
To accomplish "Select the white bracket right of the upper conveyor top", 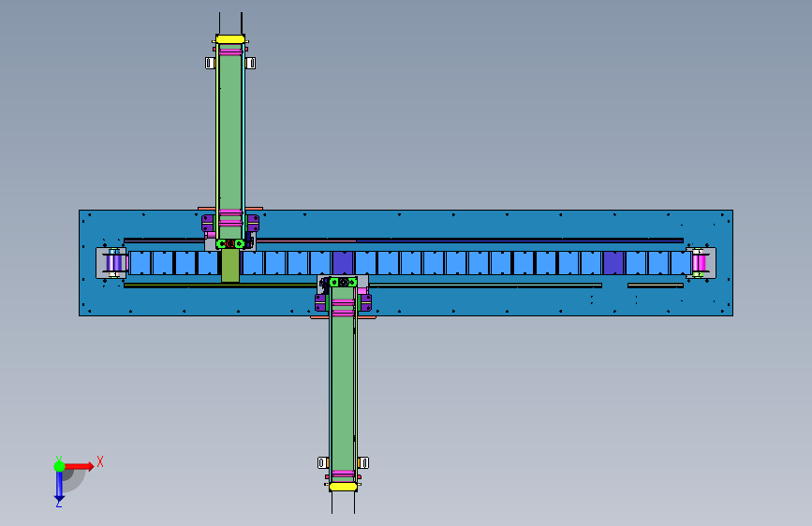I will click(x=250, y=63).
